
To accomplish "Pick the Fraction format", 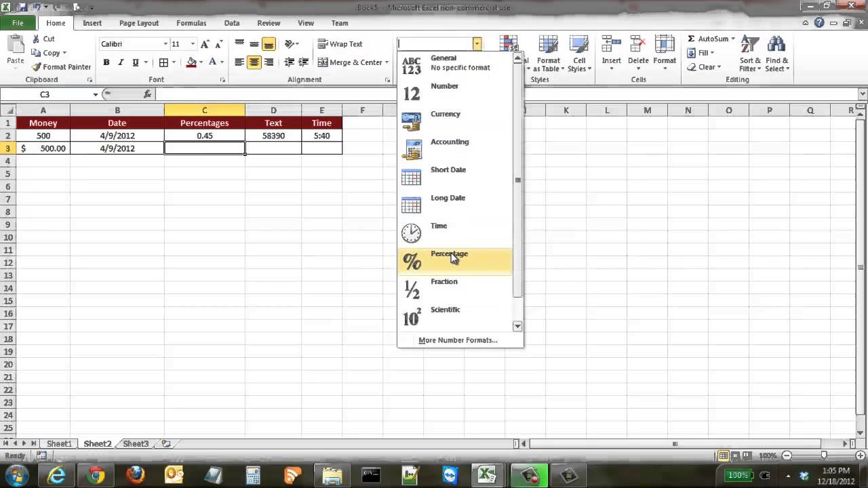I will pos(455,289).
